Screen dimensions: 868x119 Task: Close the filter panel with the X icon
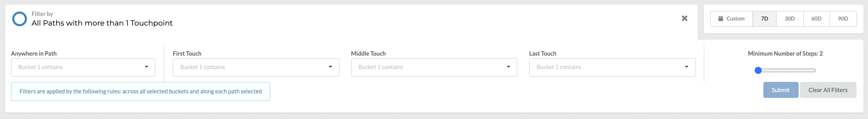click(684, 18)
